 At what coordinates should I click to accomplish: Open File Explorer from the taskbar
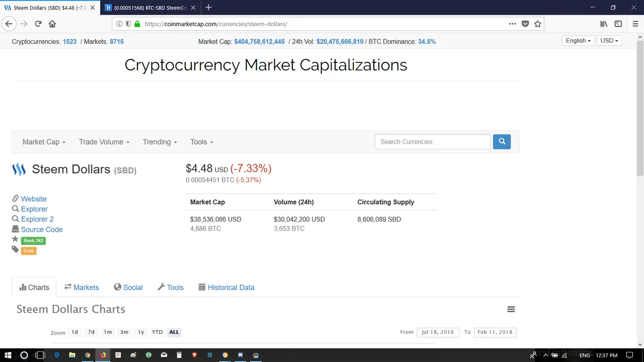click(x=72, y=355)
